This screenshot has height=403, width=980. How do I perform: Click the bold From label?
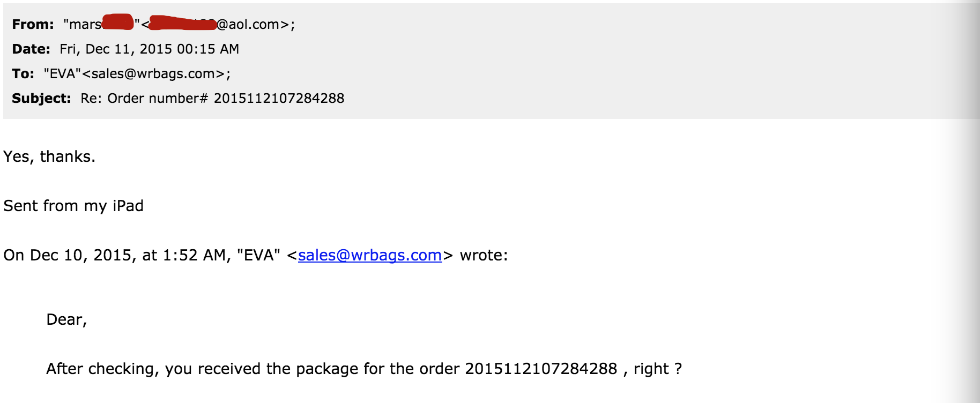tap(33, 25)
